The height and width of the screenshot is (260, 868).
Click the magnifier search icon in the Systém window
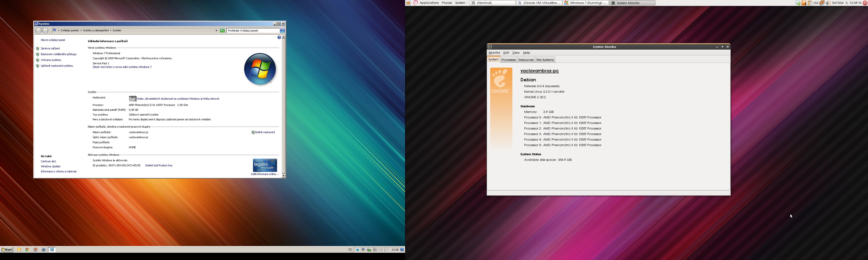click(282, 31)
